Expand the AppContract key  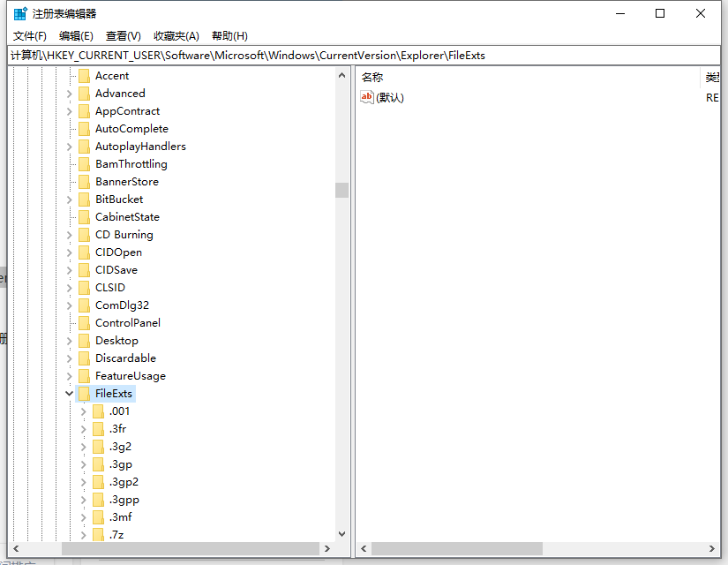point(70,110)
